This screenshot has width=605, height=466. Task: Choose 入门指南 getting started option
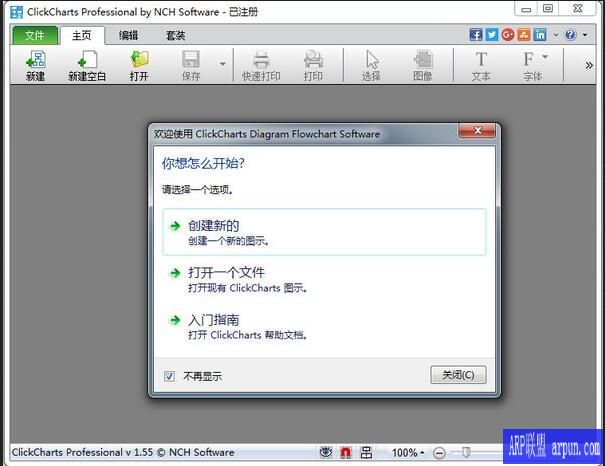click(x=324, y=326)
